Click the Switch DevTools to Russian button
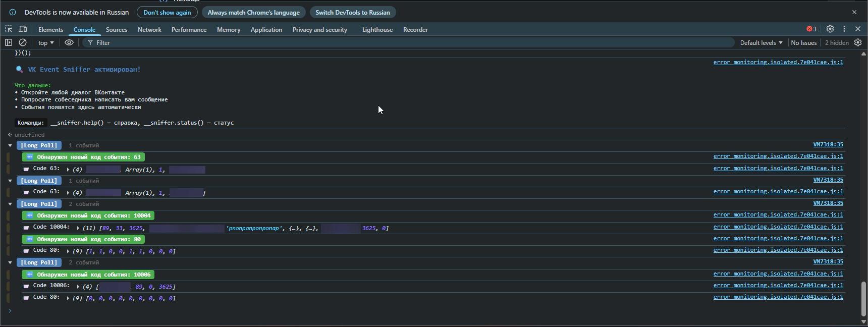The height and width of the screenshot is (327, 868). click(x=352, y=12)
